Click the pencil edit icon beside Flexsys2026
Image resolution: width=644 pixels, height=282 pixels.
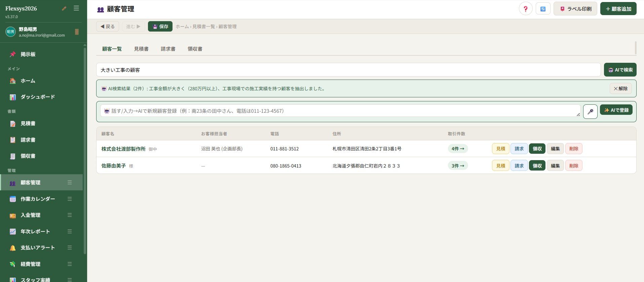64,8
